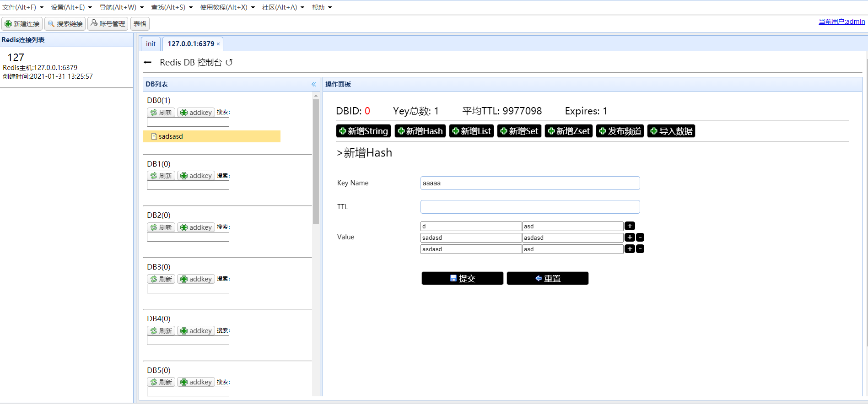Click the 新增Set button
Image resolution: width=868 pixels, height=405 pixels.
click(x=519, y=131)
